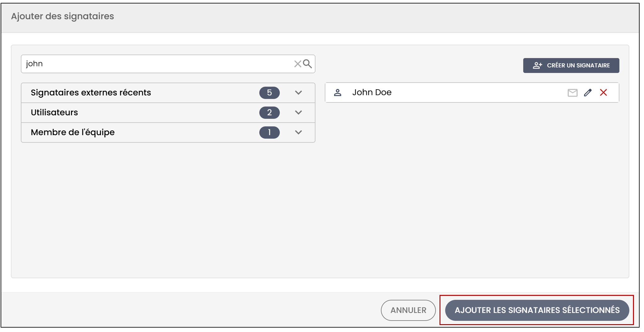Click the person icon beside John Doe
This screenshot has height=332, width=644.
pyautogui.click(x=338, y=92)
